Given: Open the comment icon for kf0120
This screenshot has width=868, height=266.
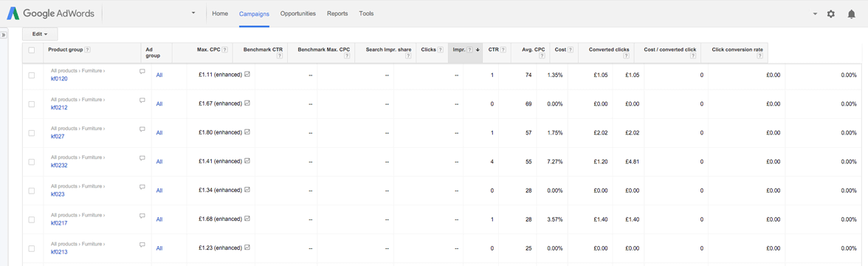Looking at the screenshot, I should [142, 71].
